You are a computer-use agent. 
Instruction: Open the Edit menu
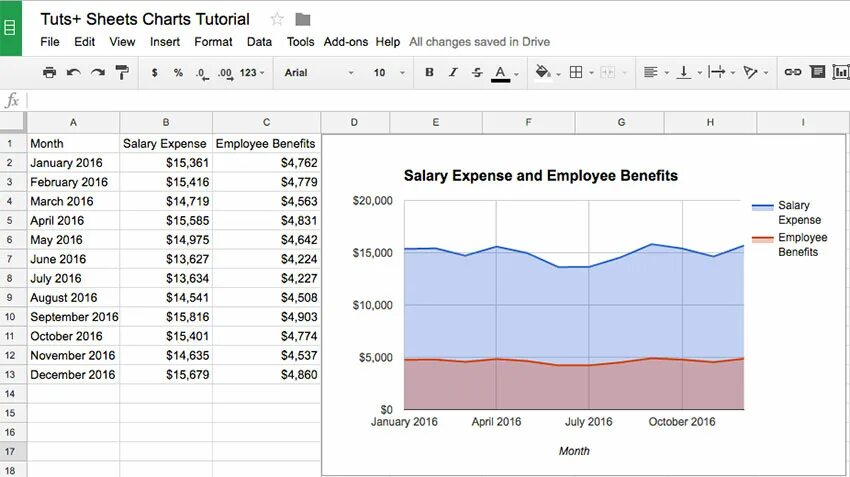(85, 42)
